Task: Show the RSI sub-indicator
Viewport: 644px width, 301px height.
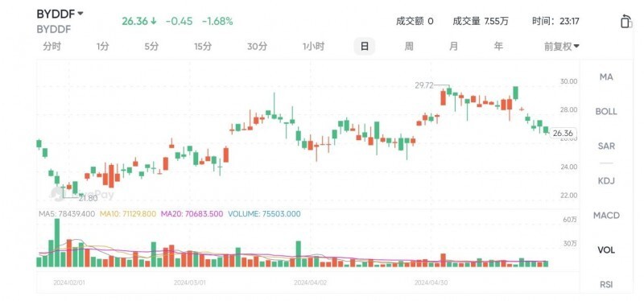Action: 606,284
